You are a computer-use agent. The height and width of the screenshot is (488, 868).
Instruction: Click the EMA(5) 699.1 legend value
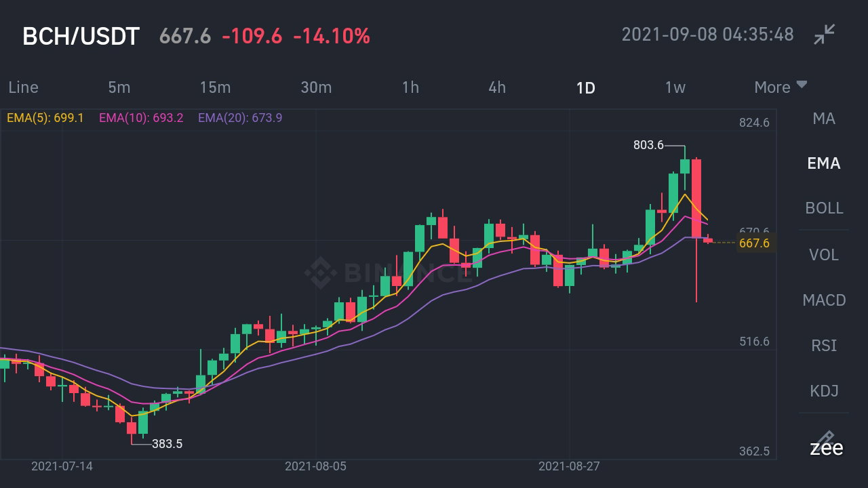point(45,118)
